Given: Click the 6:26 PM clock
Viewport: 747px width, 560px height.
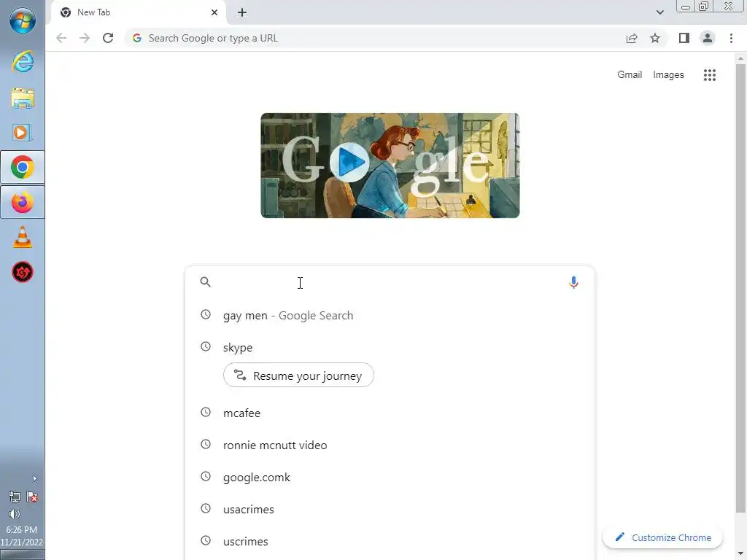Looking at the screenshot, I should pyautogui.click(x=21, y=530).
